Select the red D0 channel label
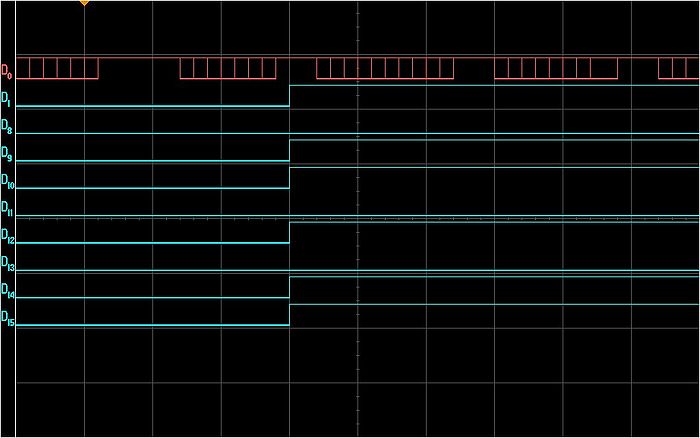 pyautogui.click(x=7, y=71)
